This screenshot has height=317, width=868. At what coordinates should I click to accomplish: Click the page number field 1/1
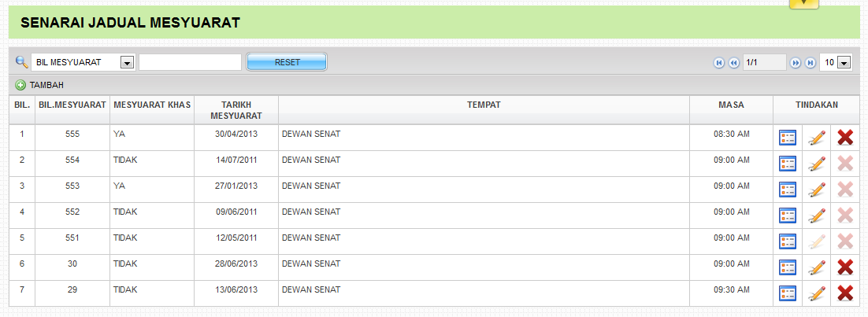coord(764,62)
